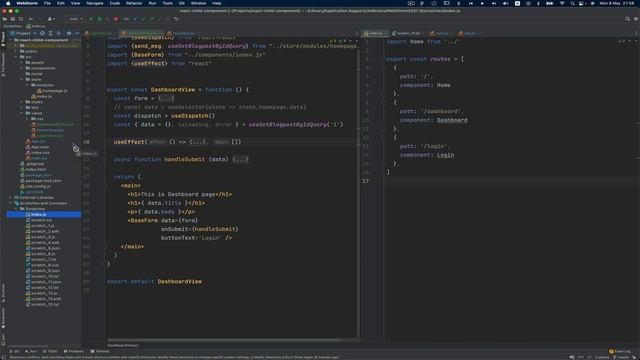Expand folded useEffect body placeholder
This screenshot has width=640, height=360.
click(x=198, y=142)
